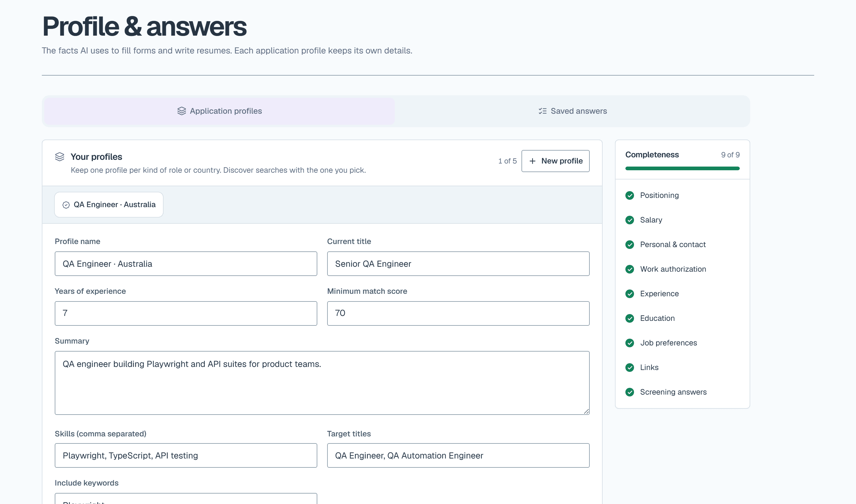Edit the Years of experience field
This screenshot has height=504, width=856.
[186, 313]
